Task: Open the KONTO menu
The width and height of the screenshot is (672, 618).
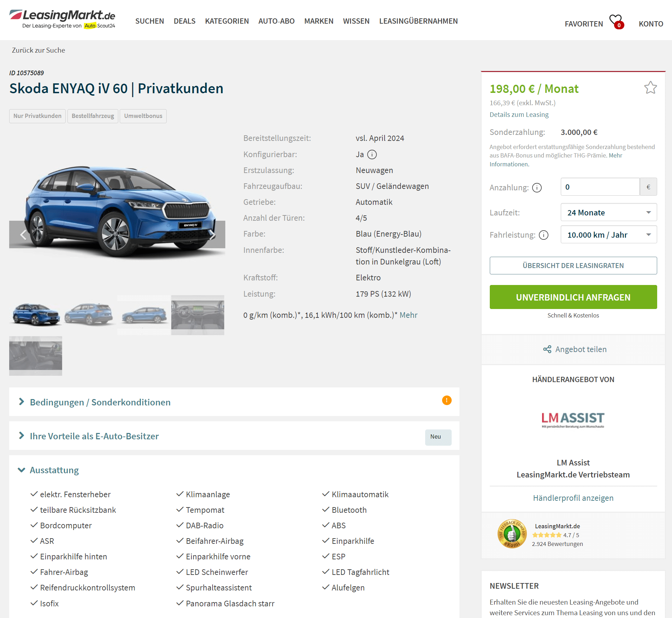Action: tap(651, 24)
